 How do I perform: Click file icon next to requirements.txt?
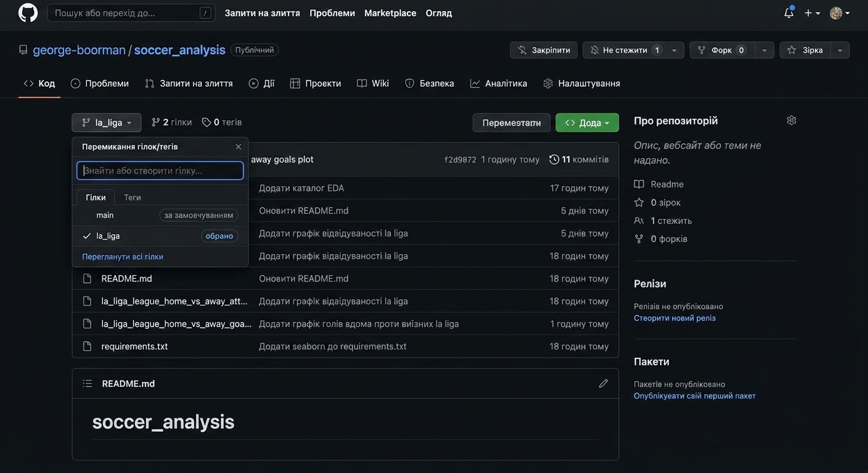88,346
